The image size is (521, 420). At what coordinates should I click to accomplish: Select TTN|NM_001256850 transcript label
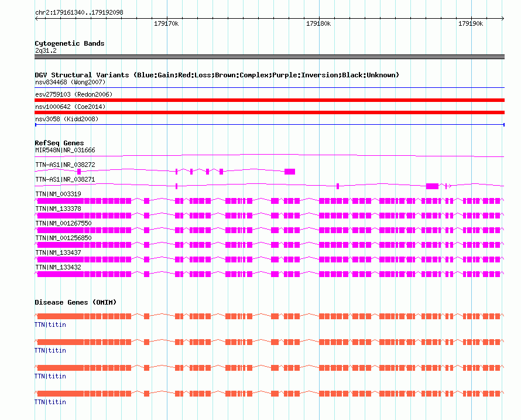[x=63, y=238]
